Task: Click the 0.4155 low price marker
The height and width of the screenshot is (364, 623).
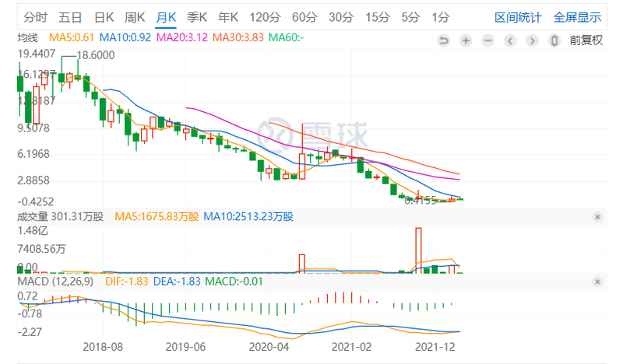Action: pyautogui.click(x=421, y=201)
